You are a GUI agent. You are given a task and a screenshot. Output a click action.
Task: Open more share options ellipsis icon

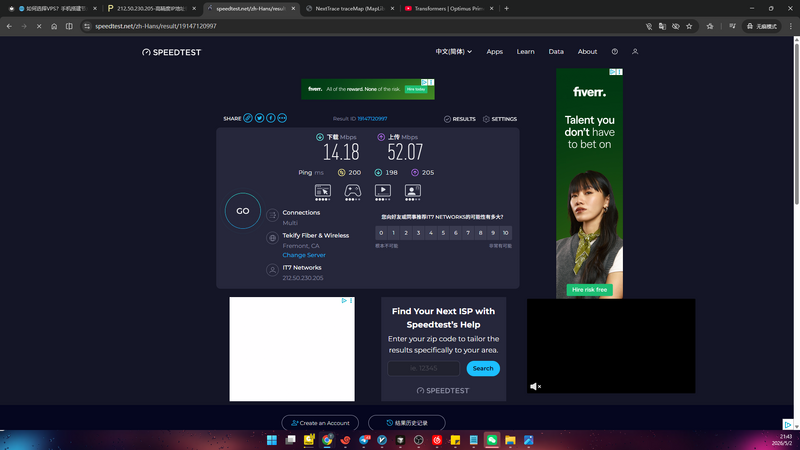[282, 118]
